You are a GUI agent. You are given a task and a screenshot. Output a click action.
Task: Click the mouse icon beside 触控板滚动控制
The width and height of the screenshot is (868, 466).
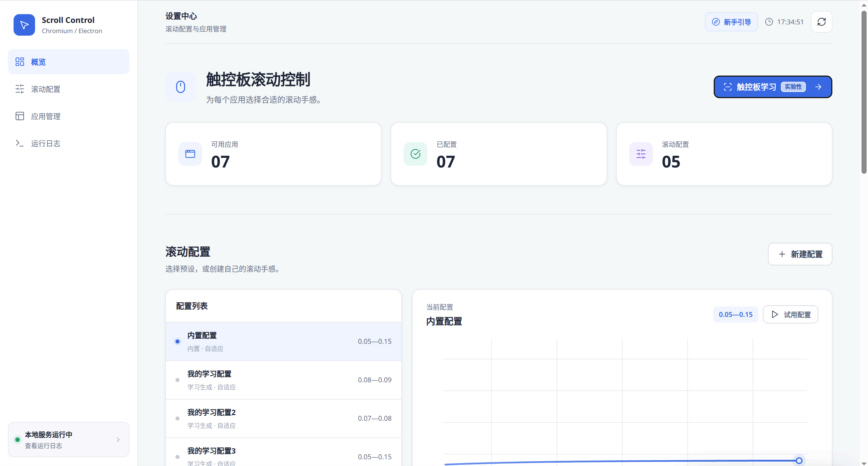tap(181, 87)
